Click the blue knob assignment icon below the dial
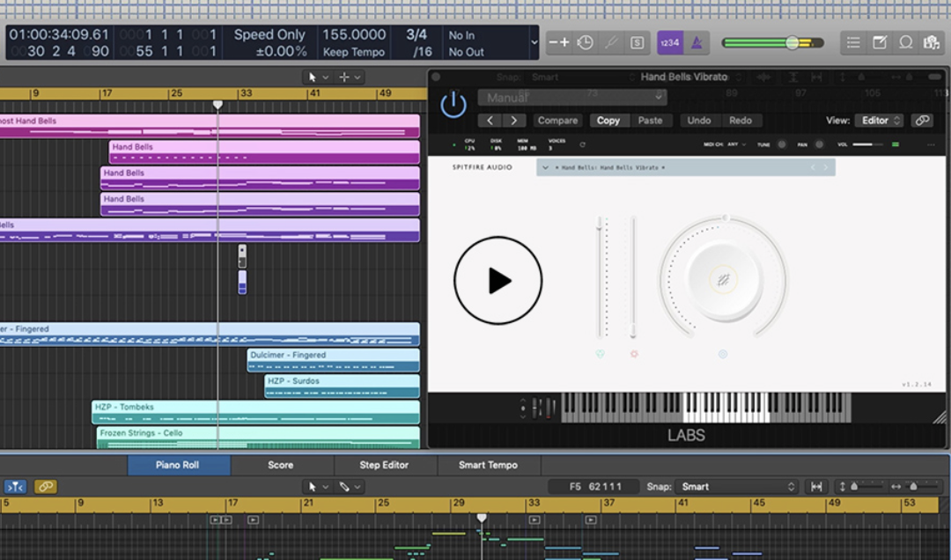Viewport: 951px width, 560px height. (x=723, y=354)
